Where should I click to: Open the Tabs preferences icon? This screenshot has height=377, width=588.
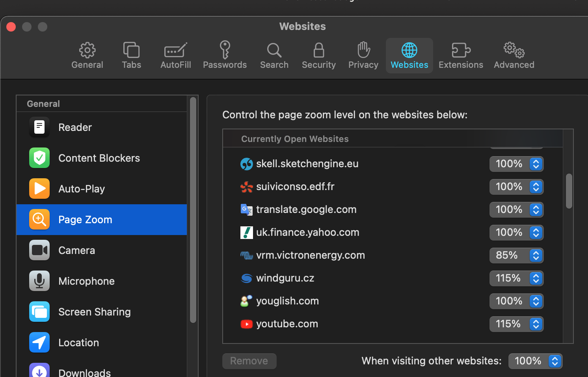[131, 50]
